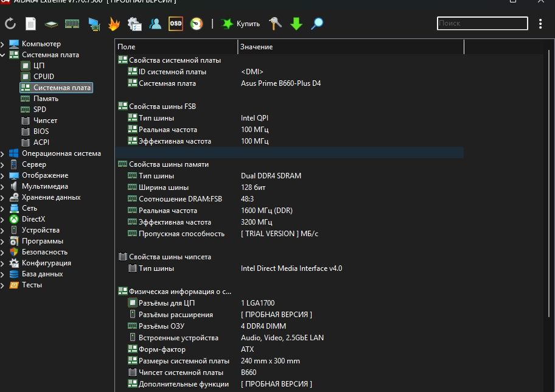
Task: Open the CPUID page in sidebar
Action: pyautogui.click(x=44, y=77)
